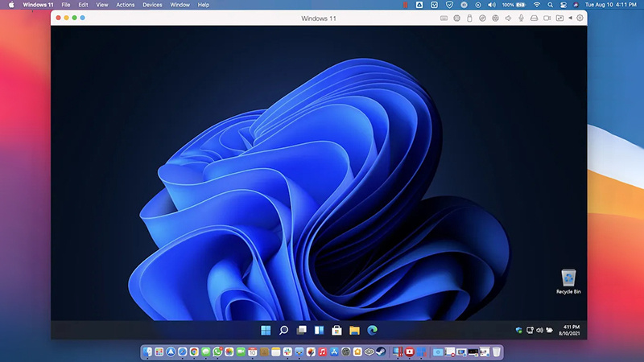Open the Window menu
The image size is (644, 362).
click(x=180, y=5)
